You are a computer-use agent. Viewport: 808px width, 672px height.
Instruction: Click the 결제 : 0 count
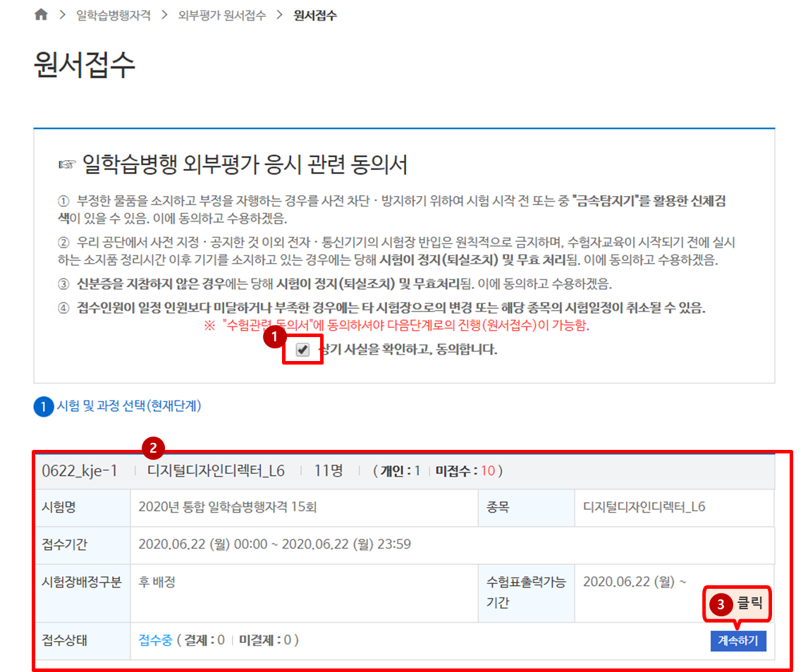[204, 640]
